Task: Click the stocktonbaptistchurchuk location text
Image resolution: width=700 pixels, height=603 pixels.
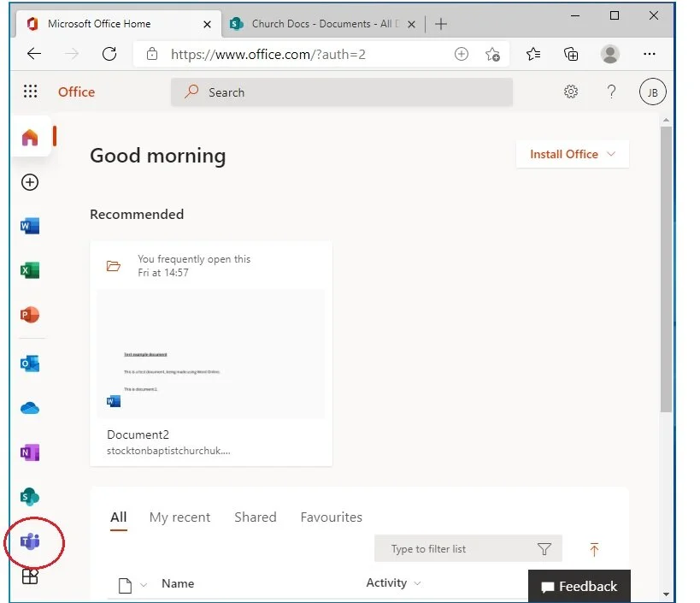Action: [168, 451]
